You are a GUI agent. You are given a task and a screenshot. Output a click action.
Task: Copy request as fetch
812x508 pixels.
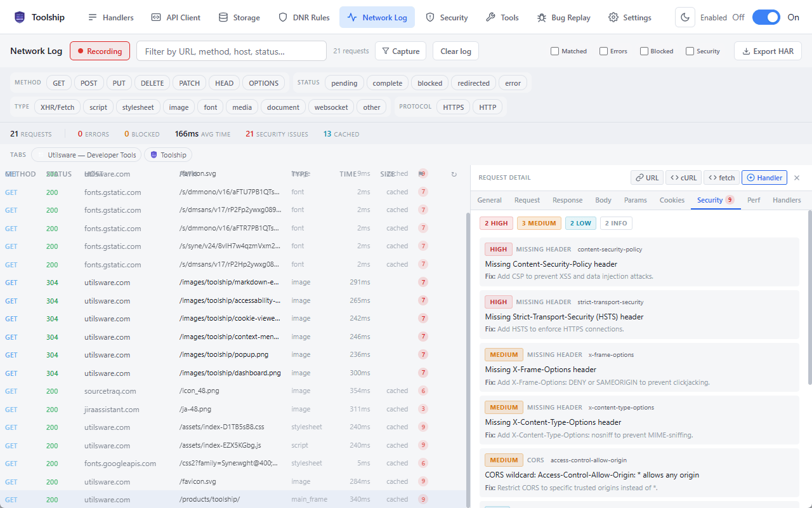[x=721, y=178]
